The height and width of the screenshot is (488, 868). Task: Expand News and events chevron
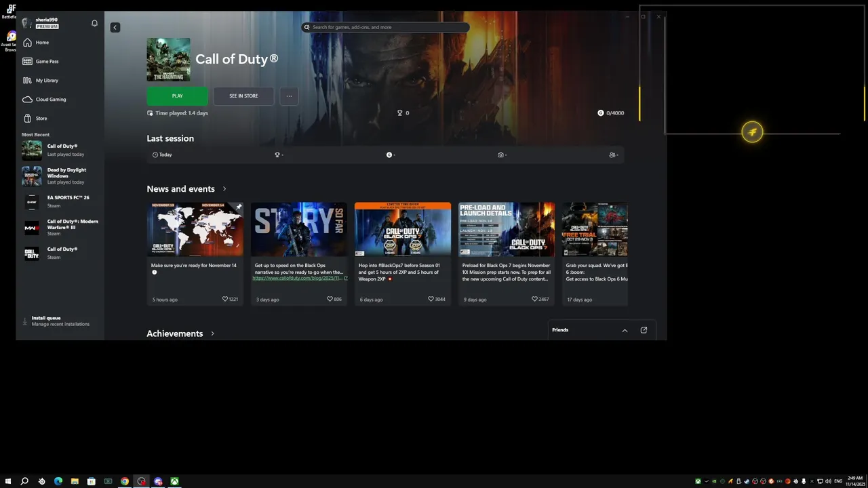click(x=224, y=189)
